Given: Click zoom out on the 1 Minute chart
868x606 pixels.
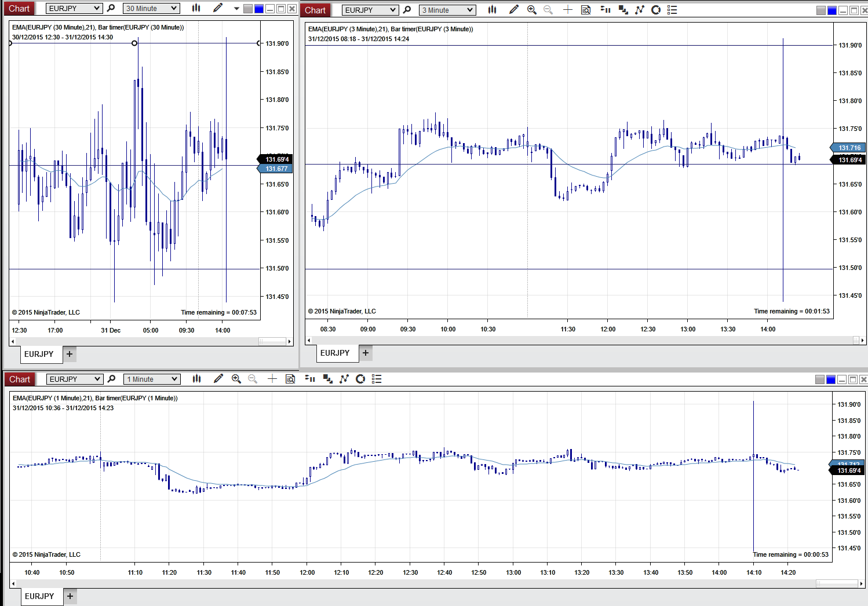Looking at the screenshot, I should (x=253, y=379).
